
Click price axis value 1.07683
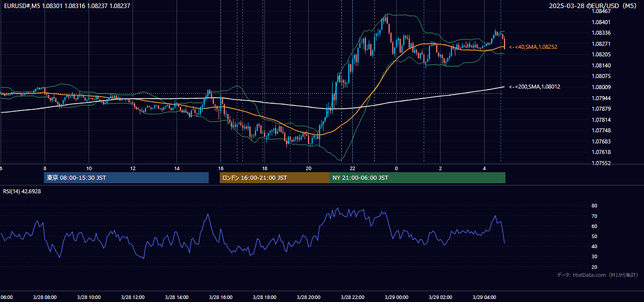(x=602, y=141)
